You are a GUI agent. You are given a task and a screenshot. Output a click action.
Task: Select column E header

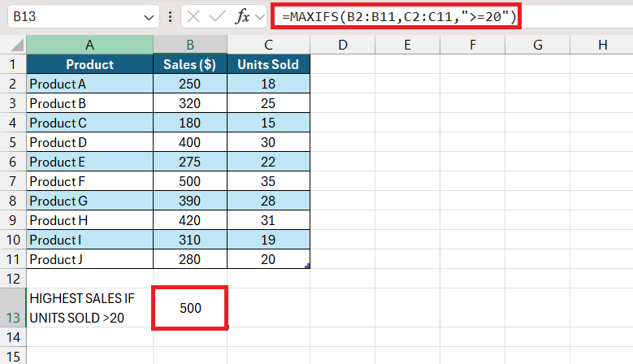(x=407, y=45)
